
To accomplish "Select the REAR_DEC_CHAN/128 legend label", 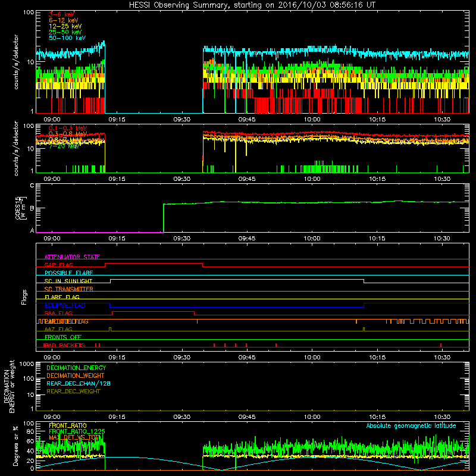I will click(79, 384).
